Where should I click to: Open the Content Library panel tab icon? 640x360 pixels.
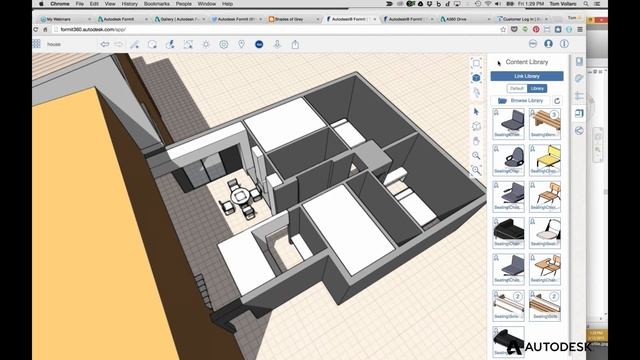(579, 113)
